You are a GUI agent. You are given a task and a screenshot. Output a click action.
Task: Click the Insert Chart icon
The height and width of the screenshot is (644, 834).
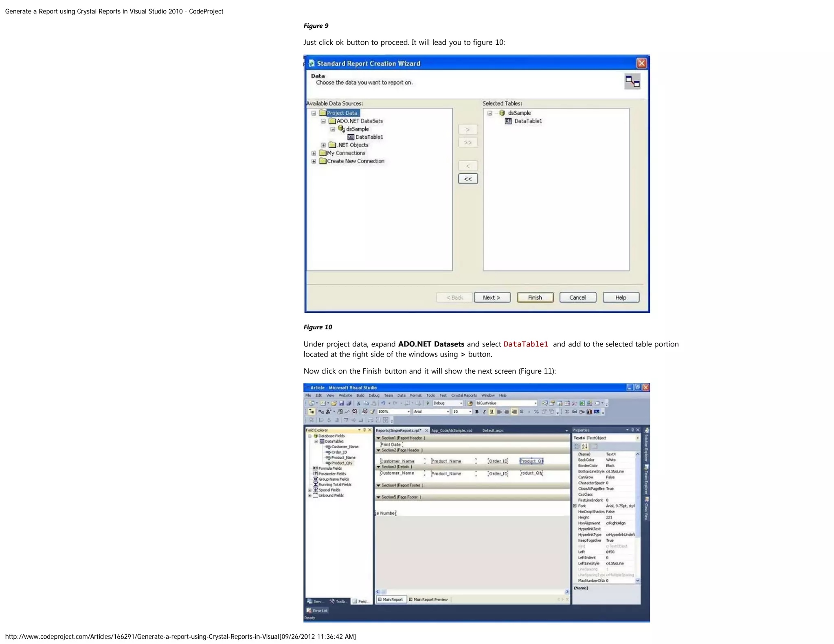click(589, 412)
